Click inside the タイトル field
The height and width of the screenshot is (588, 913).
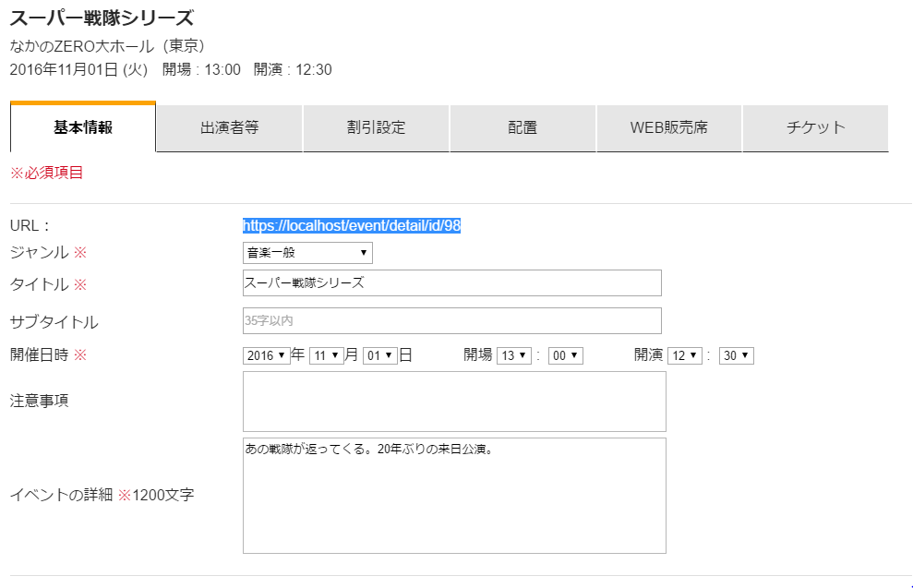[x=451, y=282]
